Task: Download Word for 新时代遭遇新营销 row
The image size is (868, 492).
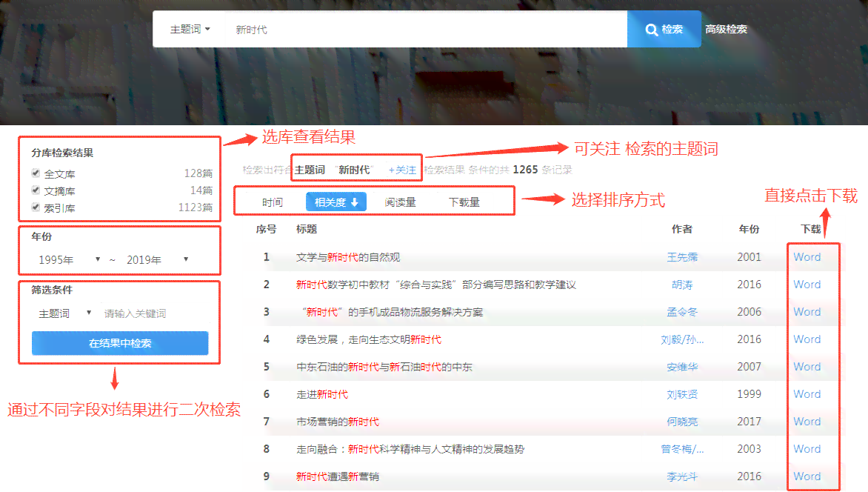Action: (x=807, y=476)
